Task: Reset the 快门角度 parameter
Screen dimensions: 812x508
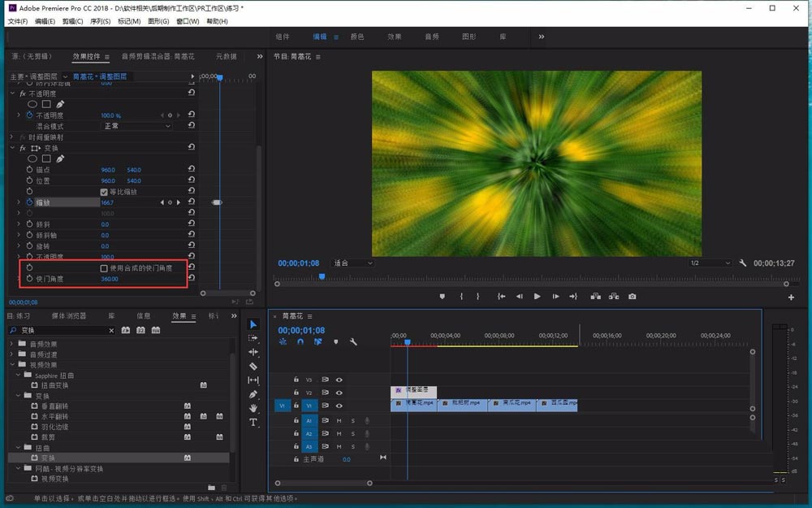Action: tap(191, 279)
